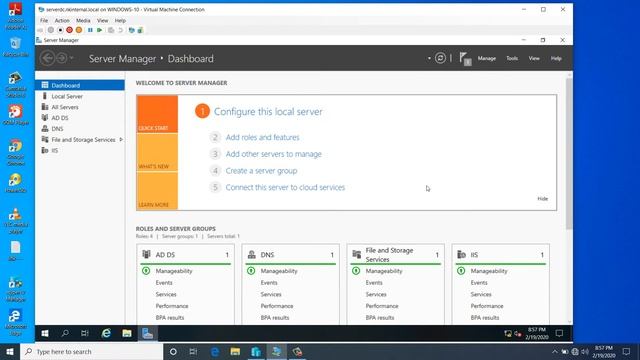The width and height of the screenshot is (640, 360).
Task: Open the Notifications flag in Server Manager
Action: point(465,59)
